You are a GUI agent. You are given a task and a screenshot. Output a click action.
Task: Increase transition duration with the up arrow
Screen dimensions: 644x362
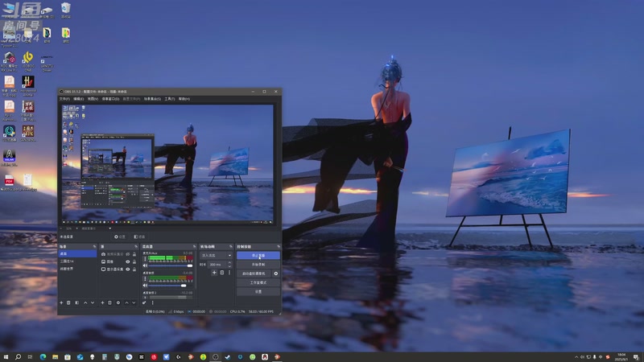(229, 263)
